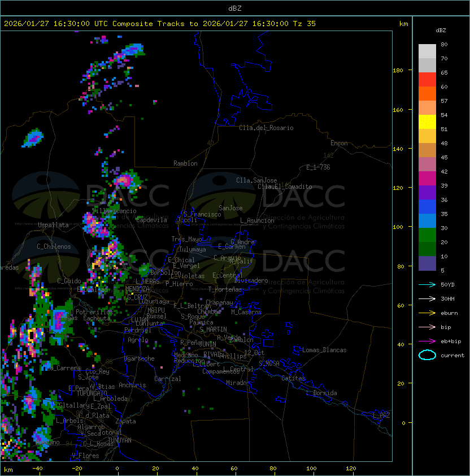
Task: Click the cyan 'current' ellipse symbol
Action: tap(427, 355)
